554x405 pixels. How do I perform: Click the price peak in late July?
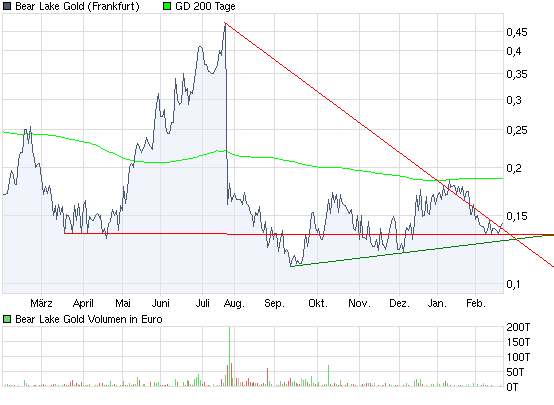pyautogui.click(x=225, y=23)
